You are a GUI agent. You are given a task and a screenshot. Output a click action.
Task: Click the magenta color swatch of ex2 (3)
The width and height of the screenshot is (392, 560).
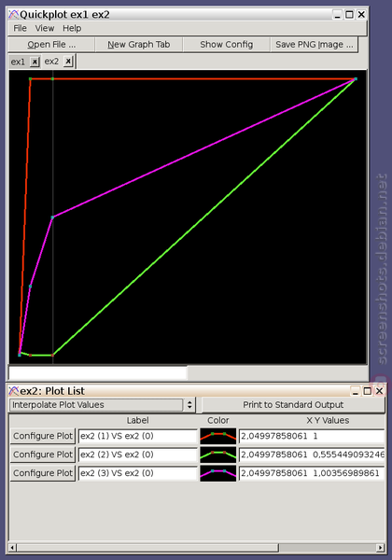pyautogui.click(x=218, y=473)
